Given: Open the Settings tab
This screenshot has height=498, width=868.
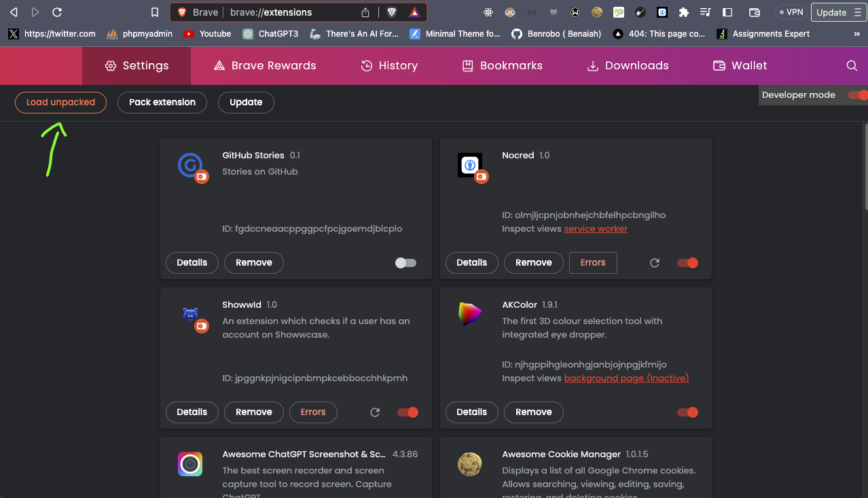Looking at the screenshot, I should pos(137,65).
